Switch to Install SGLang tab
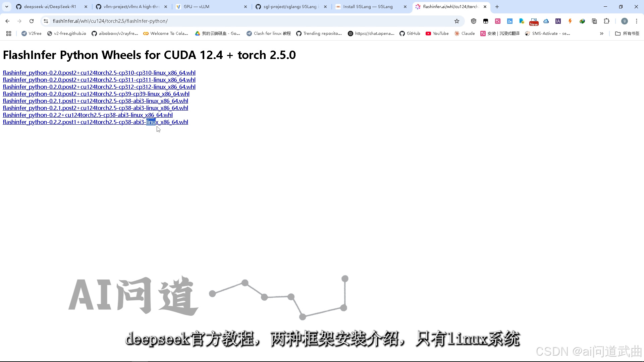 point(368,7)
